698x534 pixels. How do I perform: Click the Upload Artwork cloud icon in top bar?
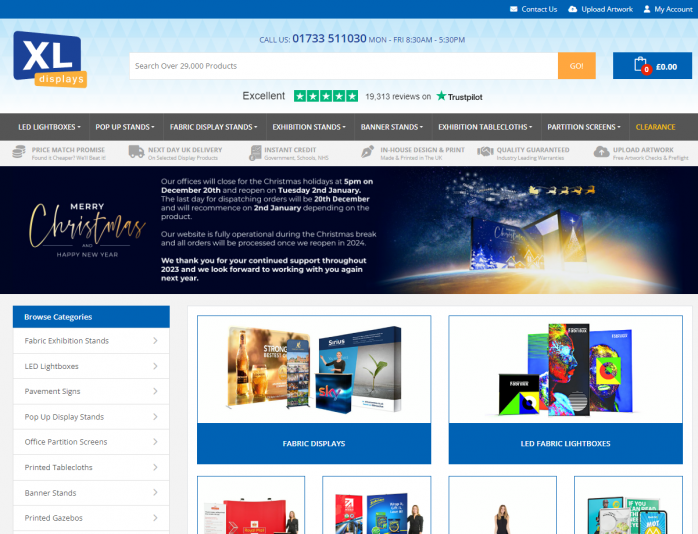(x=572, y=9)
